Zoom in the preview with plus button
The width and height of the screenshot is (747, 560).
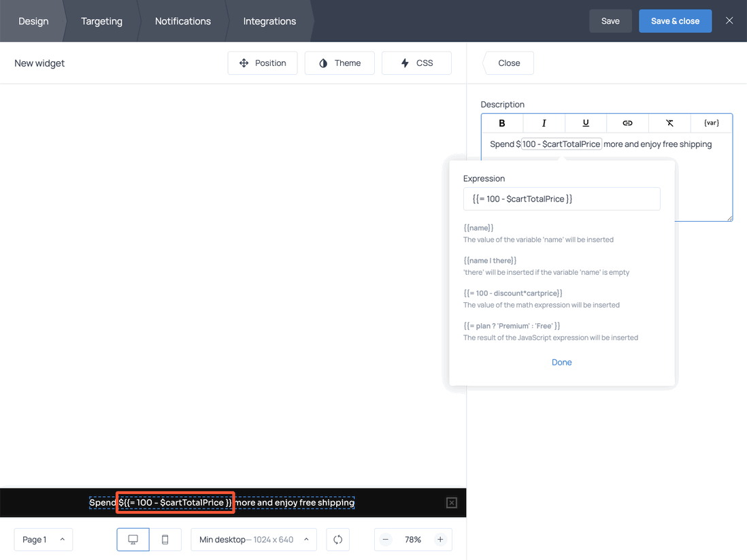click(440, 540)
